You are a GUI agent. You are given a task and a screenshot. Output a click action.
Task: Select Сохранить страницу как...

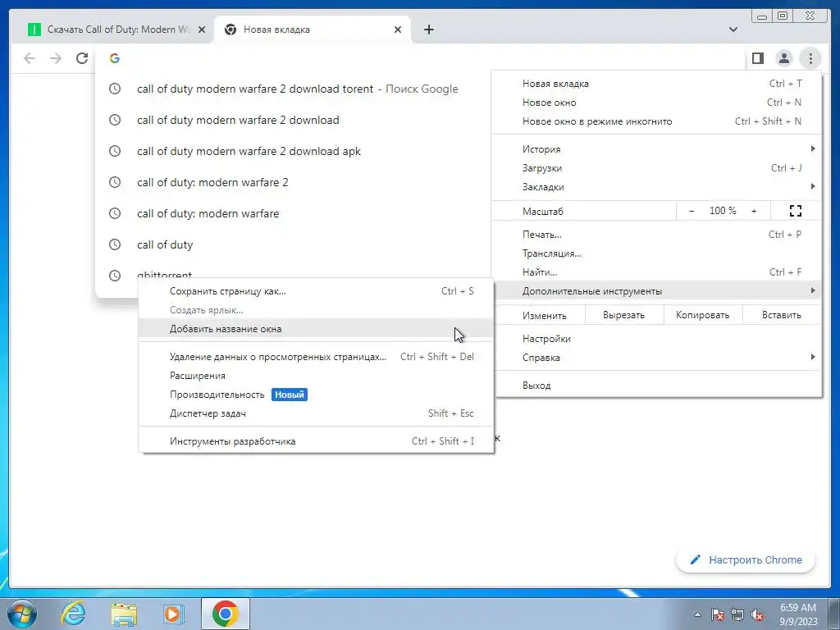point(316,291)
